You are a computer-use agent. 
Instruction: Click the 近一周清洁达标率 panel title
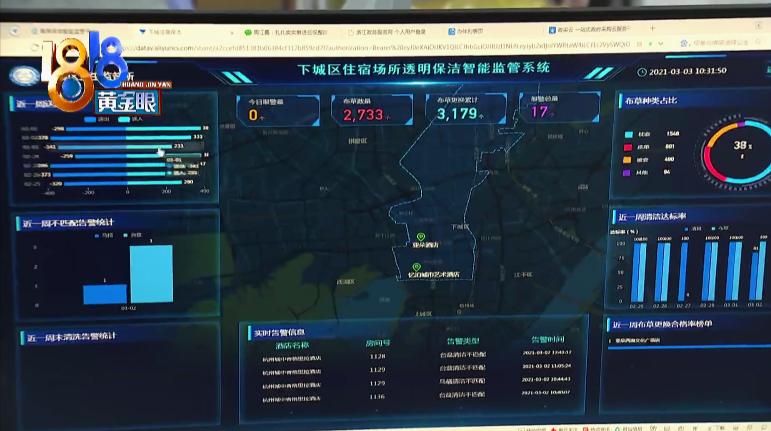pyautogui.click(x=652, y=217)
